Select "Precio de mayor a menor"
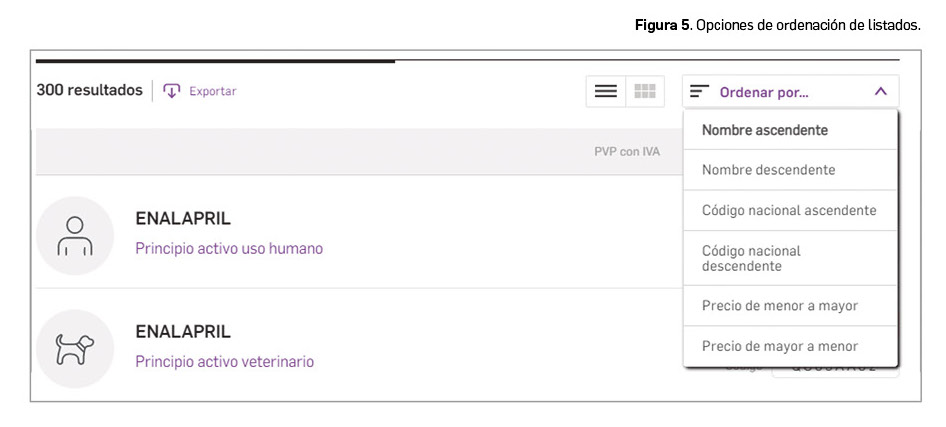The height and width of the screenshot is (427, 946). (780, 346)
